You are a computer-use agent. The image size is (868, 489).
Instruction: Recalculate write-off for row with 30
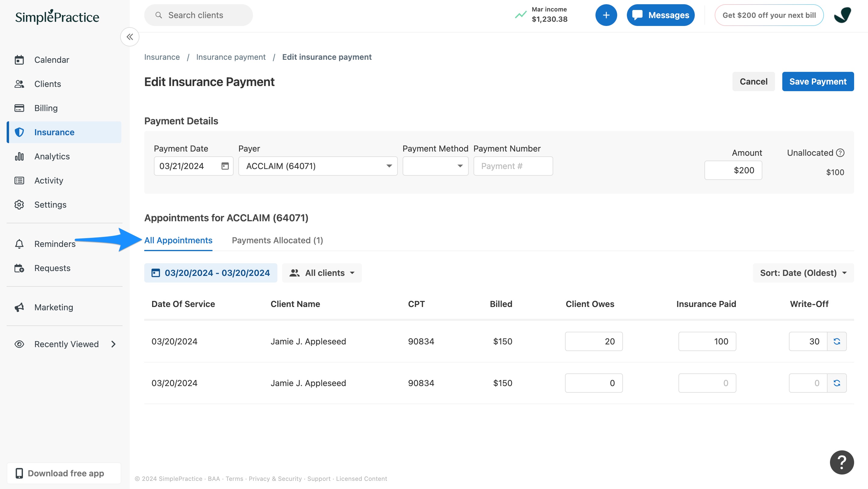click(x=837, y=341)
